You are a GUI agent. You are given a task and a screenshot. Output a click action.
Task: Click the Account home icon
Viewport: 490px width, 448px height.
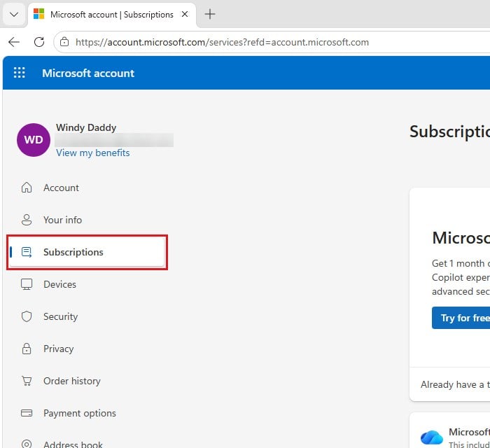coord(27,188)
